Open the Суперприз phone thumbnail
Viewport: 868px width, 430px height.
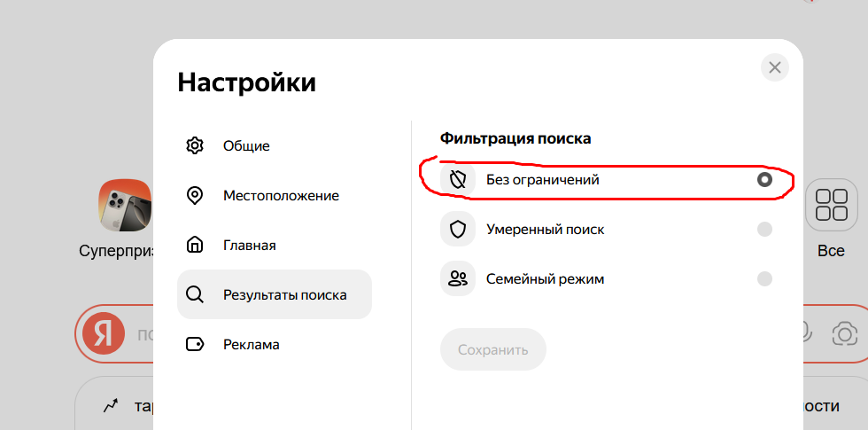[x=125, y=205]
